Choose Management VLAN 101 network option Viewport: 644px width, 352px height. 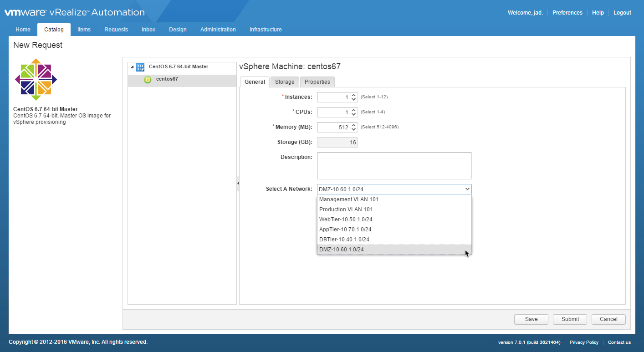pos(394,199)
